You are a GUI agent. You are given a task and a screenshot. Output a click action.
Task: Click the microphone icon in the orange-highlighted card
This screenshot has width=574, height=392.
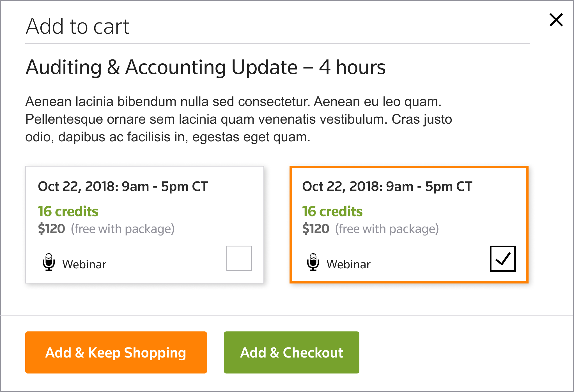313,262
